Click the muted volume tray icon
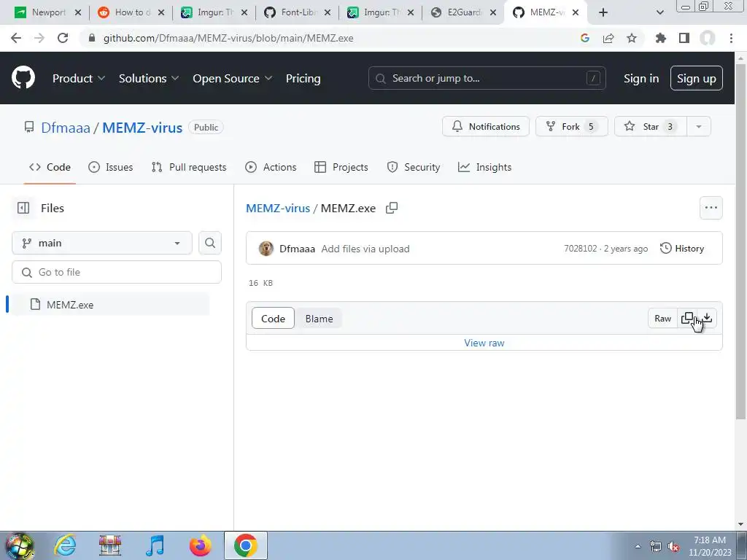The image size is (747, 560). 673,547
